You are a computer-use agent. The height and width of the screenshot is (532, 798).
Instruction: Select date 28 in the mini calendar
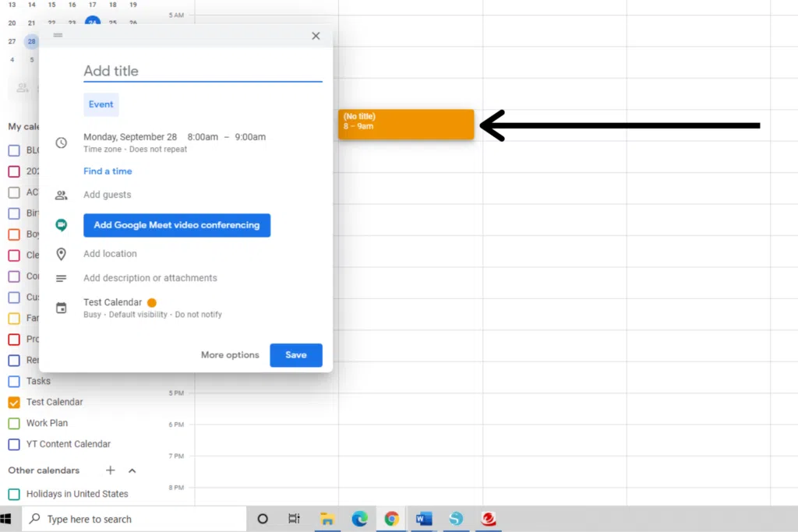coord(31,41)
